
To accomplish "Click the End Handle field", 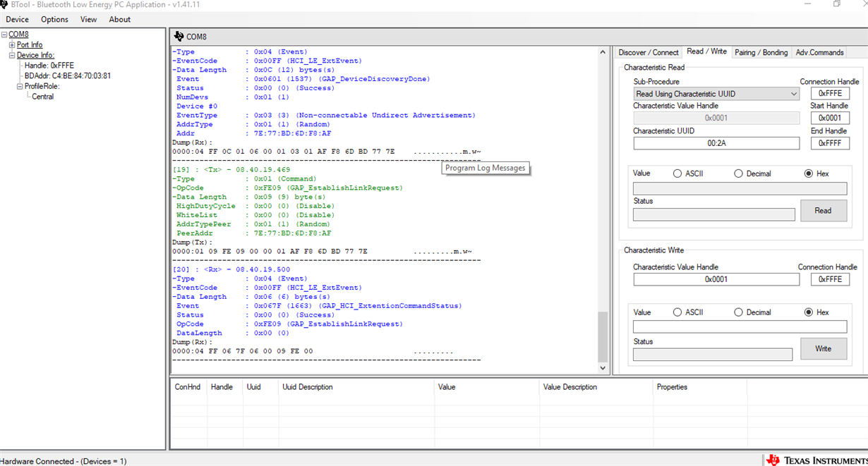I will (829, 143).
